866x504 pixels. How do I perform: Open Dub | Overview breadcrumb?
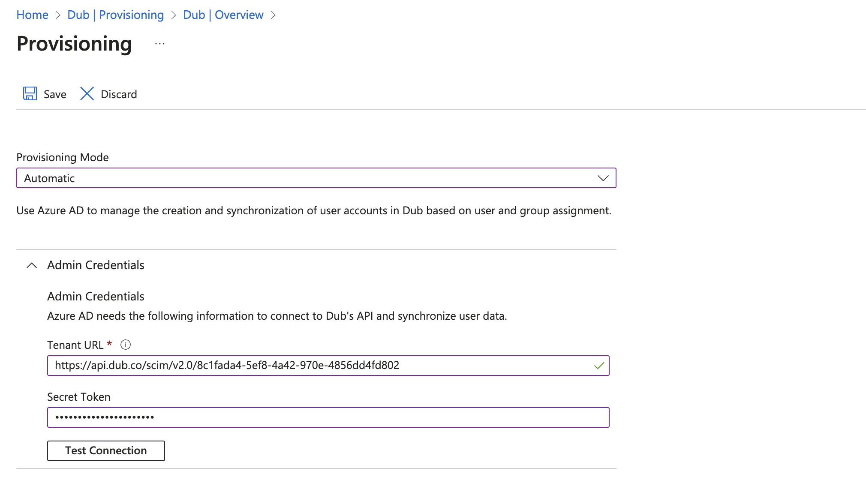pyautogui.click(x=223, y=15)
